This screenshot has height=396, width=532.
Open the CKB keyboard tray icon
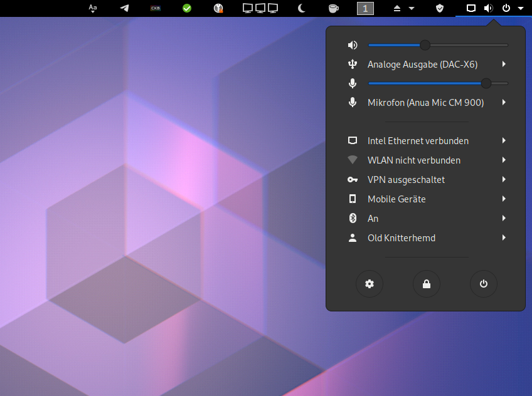pyautogui.click(x=156, y=8)
